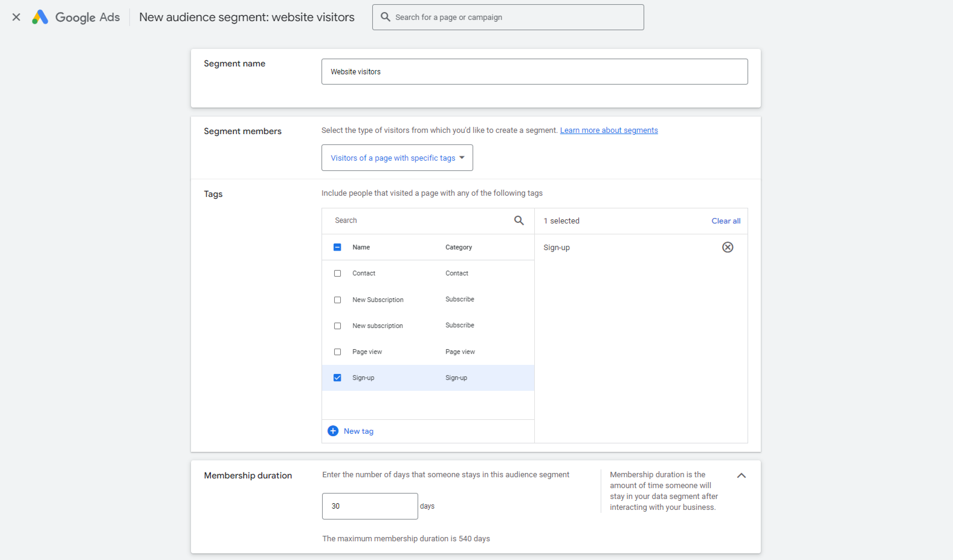Check the Contact tag checkbox
Screen dimensions: 953x560
337,273
